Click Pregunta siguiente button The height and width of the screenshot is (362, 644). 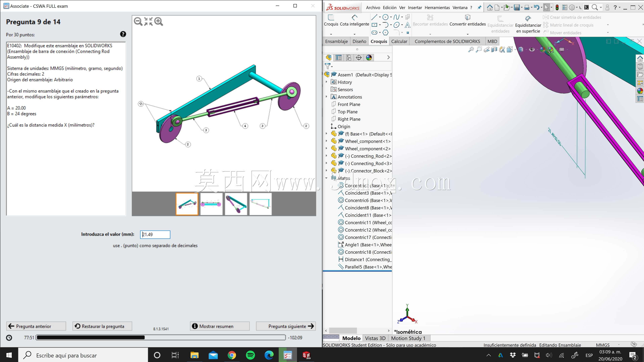286,326
